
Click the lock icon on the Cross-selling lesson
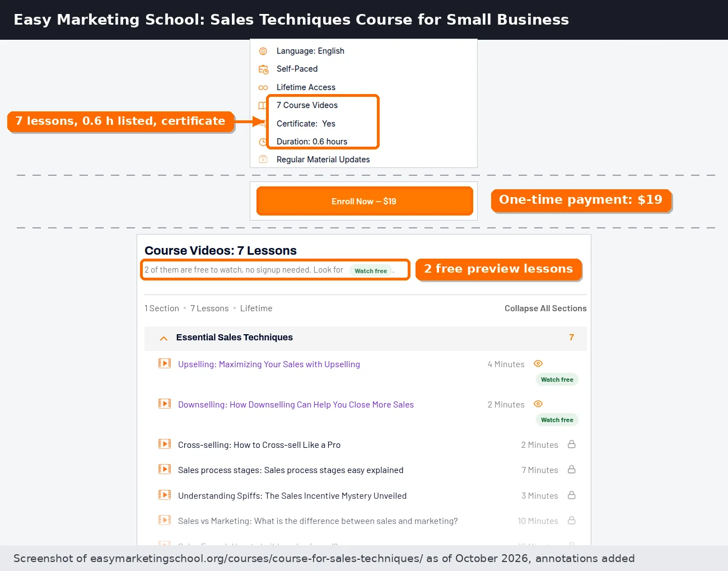pos(572,444)
